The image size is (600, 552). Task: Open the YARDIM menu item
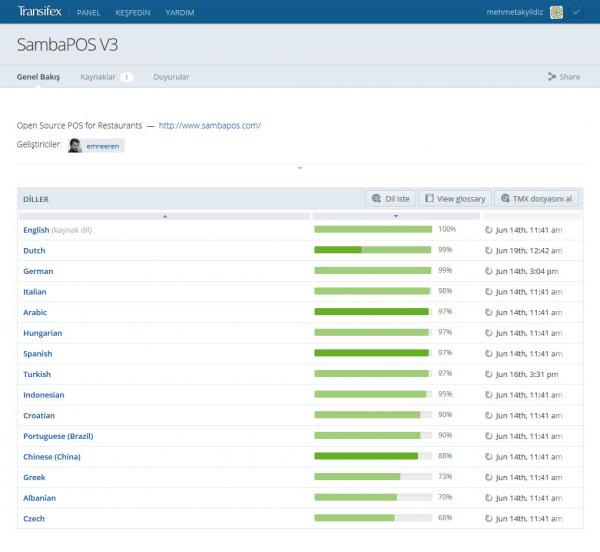coord(180,13)
